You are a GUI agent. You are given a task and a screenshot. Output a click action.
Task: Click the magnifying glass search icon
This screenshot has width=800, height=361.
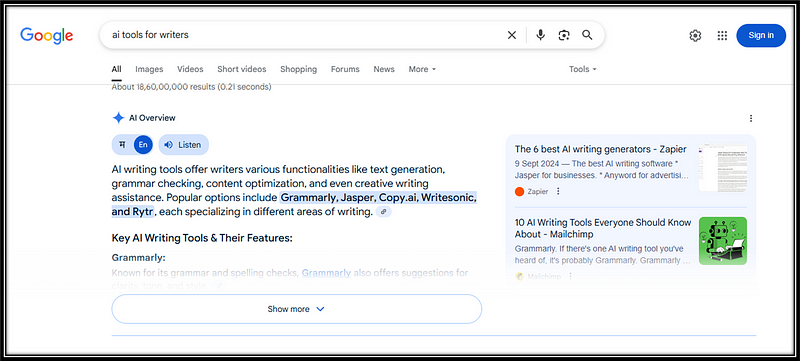(587, 35)
